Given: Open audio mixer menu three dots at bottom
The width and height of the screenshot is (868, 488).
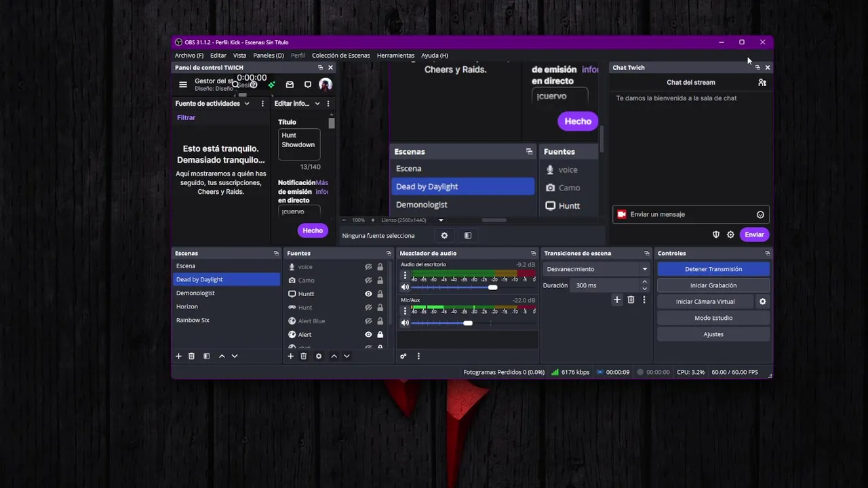Looking at the screenshot, I should tap(418, 356).
